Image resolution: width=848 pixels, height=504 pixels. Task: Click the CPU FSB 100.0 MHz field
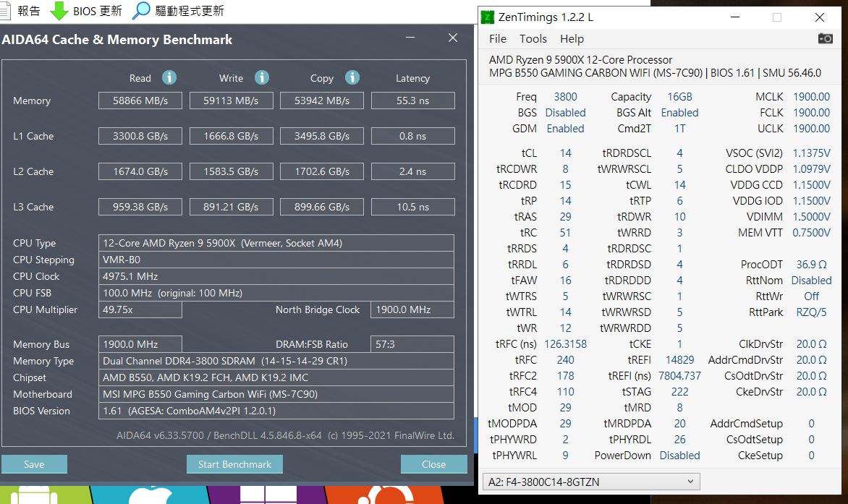(x=276, y=294)
